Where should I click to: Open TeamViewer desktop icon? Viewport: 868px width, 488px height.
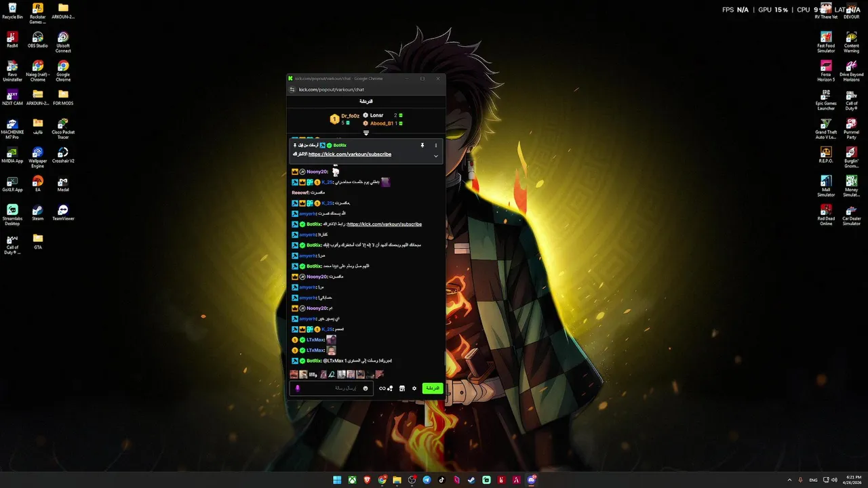point(63,213)
